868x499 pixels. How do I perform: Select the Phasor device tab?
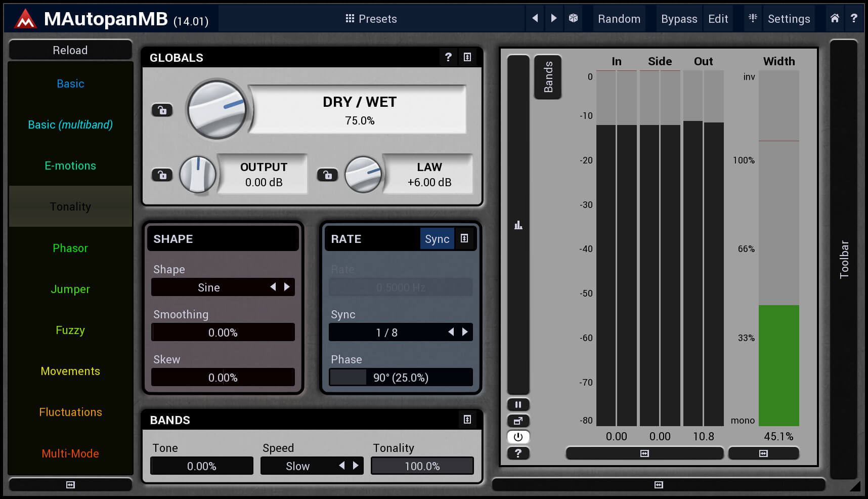click(x=70, y=248)
